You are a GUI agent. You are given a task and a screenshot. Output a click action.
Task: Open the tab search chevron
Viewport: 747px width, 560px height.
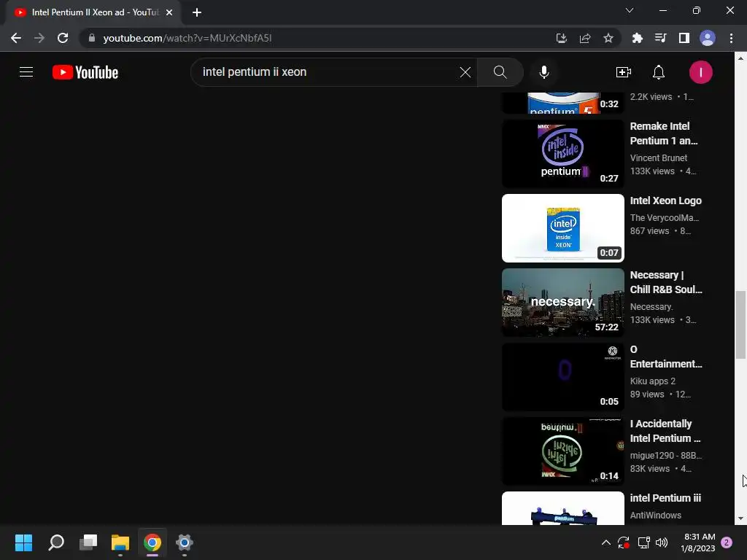tap(630, 10)
